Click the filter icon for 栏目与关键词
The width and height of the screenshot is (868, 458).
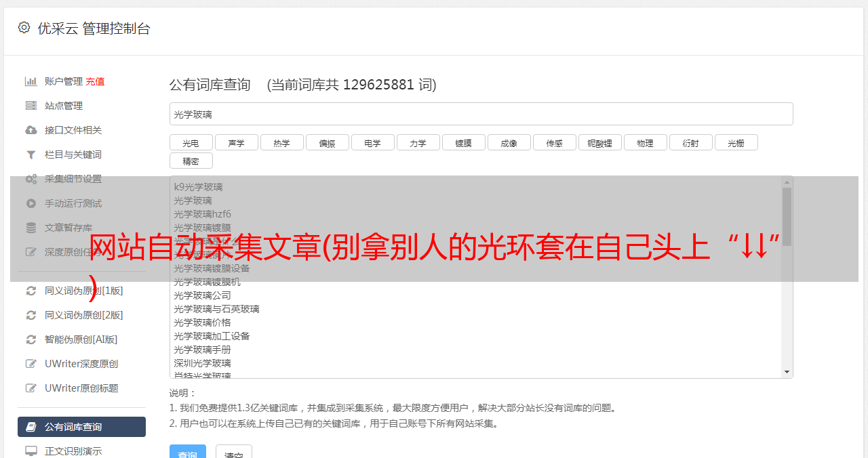tap(31, 154)
